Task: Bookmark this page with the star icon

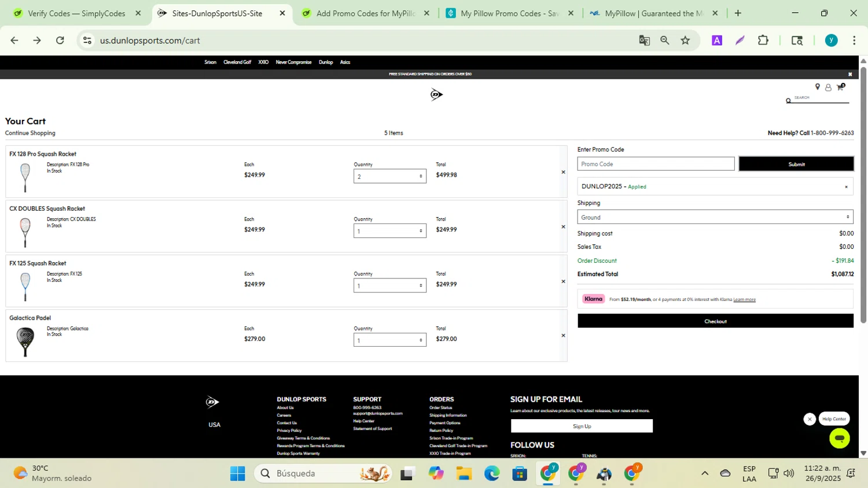Action: pos(685,41)
